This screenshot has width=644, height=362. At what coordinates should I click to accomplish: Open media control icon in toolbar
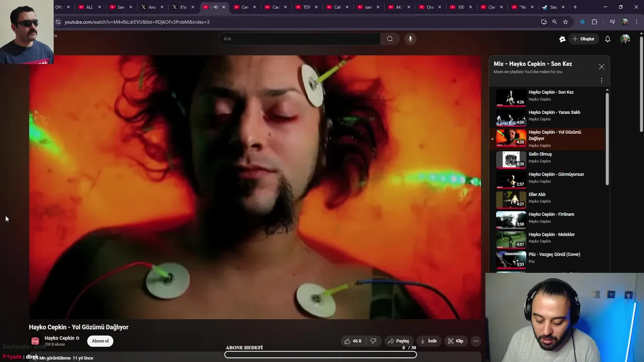[x=612, y=22]
